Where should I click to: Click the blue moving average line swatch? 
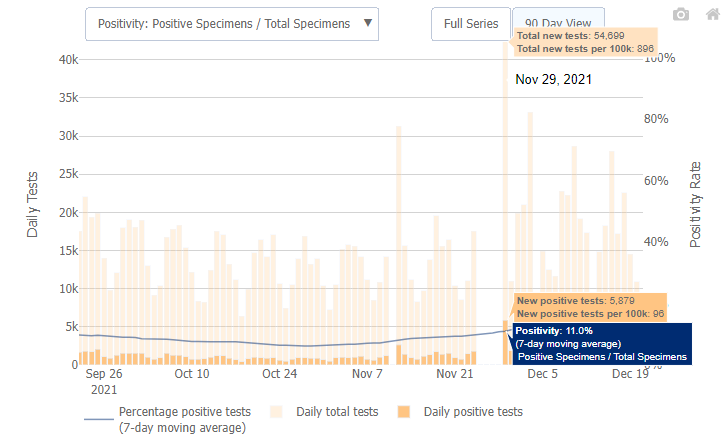click(x=96, y=419)
